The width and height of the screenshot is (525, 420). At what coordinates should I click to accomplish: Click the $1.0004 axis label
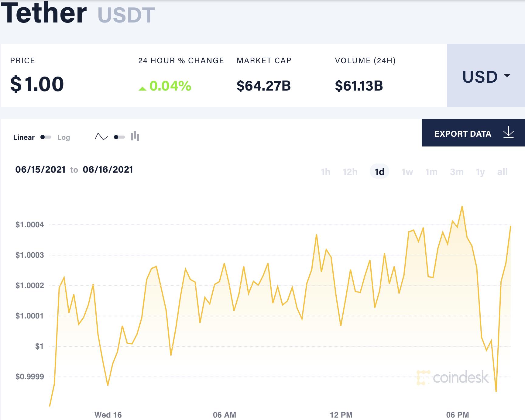coord(29,225)
